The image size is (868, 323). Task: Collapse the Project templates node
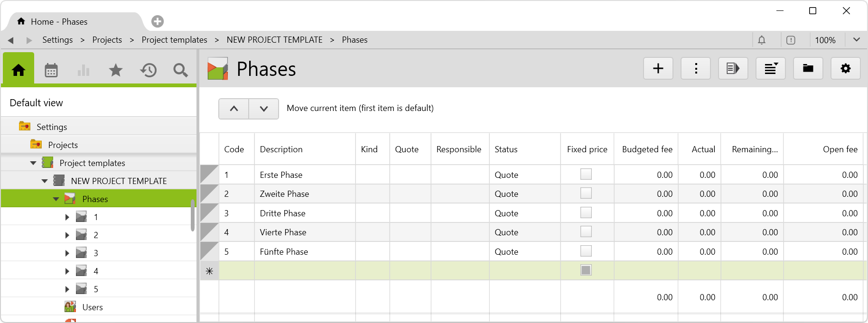point(33,163)
